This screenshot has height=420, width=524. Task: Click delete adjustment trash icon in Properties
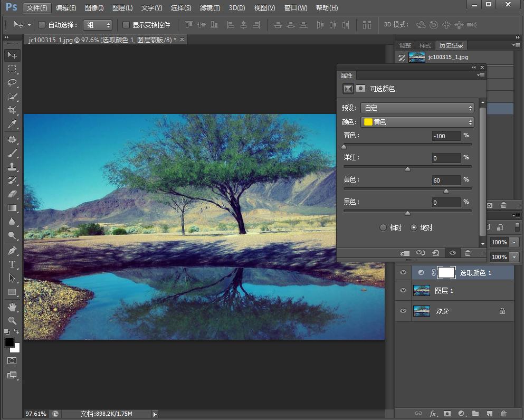pos(468,253)
